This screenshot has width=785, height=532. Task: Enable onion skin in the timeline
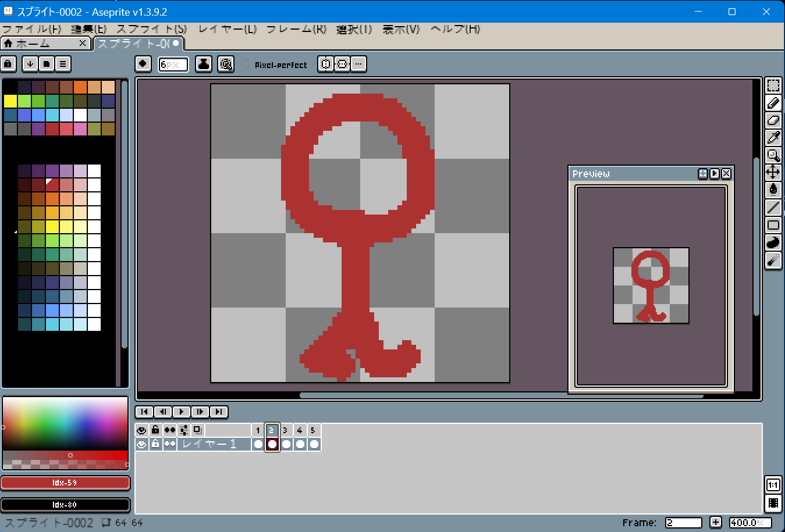(169, 430)
